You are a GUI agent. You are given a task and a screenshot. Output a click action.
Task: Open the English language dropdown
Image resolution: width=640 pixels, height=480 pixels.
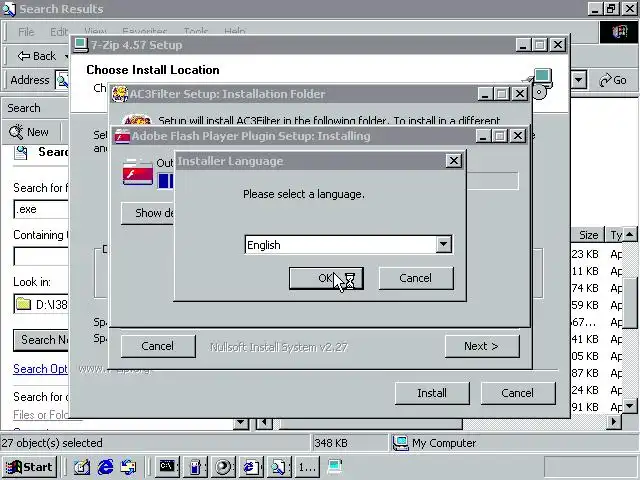443,244
